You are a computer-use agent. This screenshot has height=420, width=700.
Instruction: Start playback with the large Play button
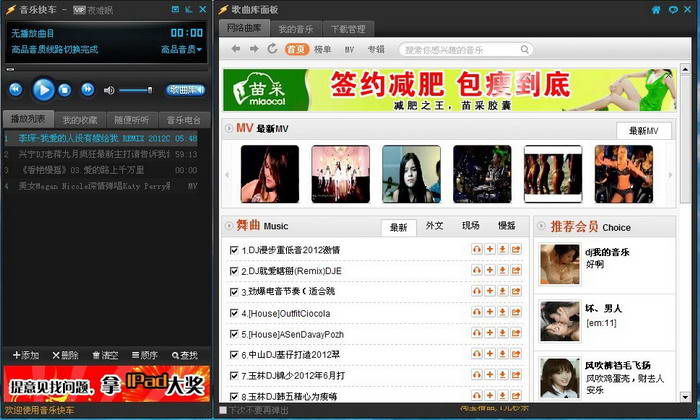[43, 90]
